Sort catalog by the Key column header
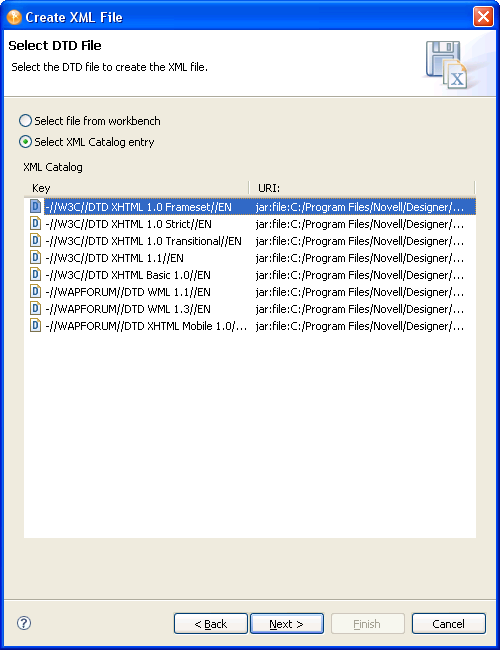Image resolution: width=500 pixels, height=650 pixels. tap(136, 188)
